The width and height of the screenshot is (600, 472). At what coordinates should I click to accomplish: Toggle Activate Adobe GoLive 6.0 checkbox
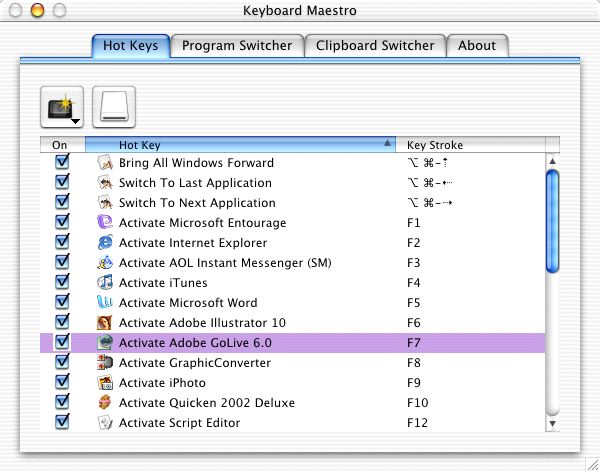point(62,341)
